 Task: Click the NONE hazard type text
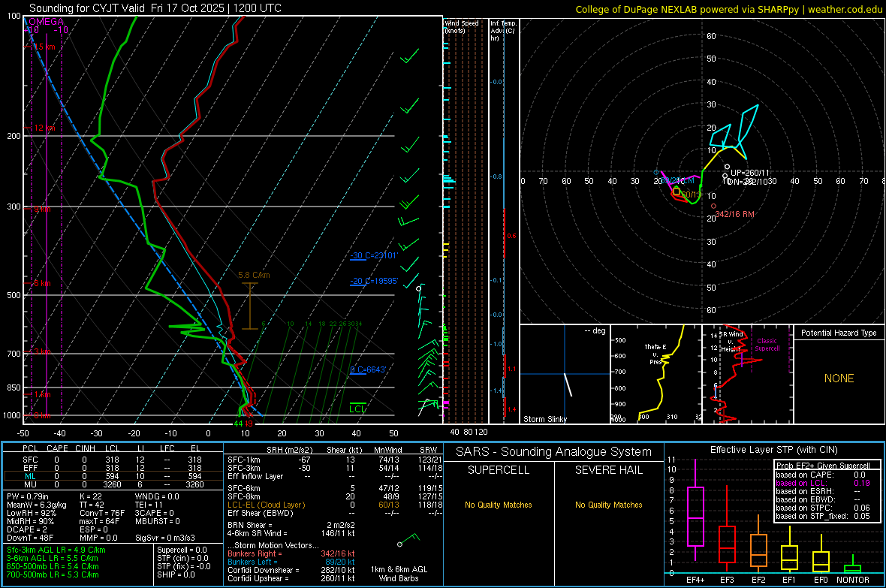[x=839, y=378]
